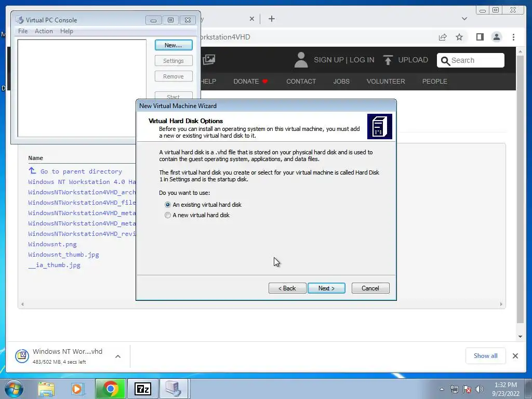Select An existing virtual hard disk option

pos(203,205)
